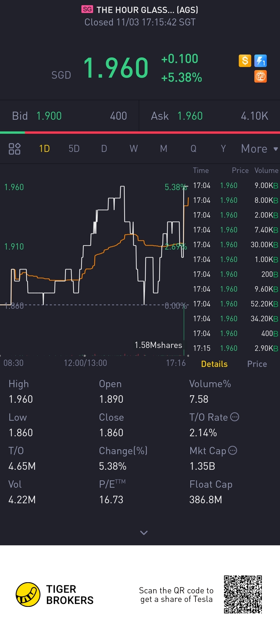This screenshot has width=280, height=644.
Task: Expand more stock details with chevron
Action: 144,533
